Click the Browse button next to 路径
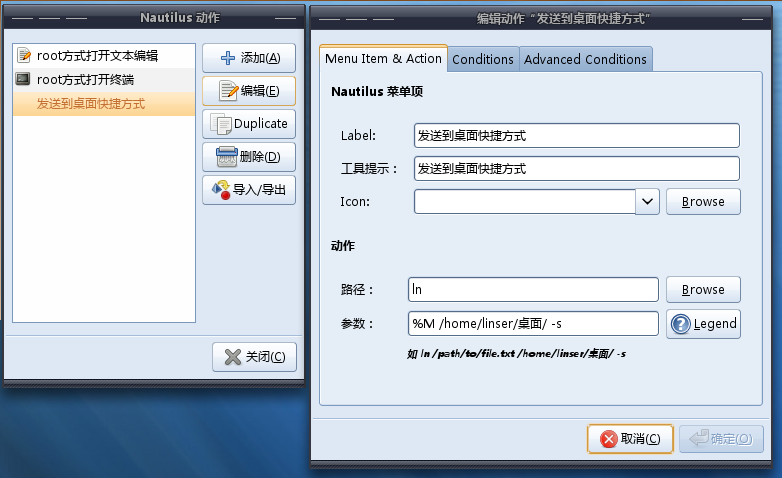This screenshot has width=782, height=478. (x=703, y=289)
